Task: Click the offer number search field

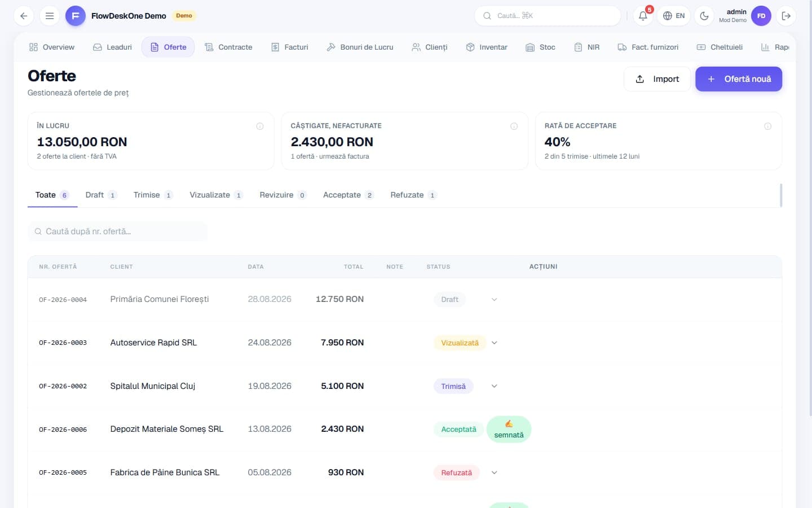Action: pyautogui.click(x=118, y=231)
